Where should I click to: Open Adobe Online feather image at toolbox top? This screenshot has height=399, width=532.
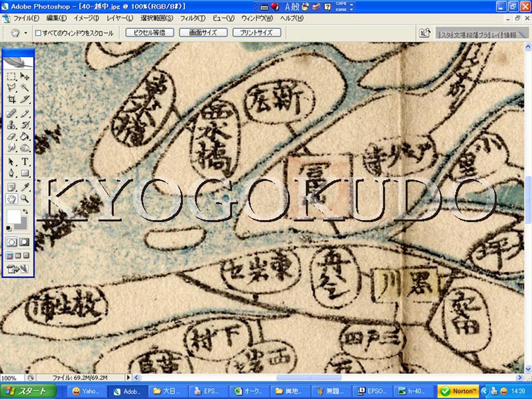point(18,62)
